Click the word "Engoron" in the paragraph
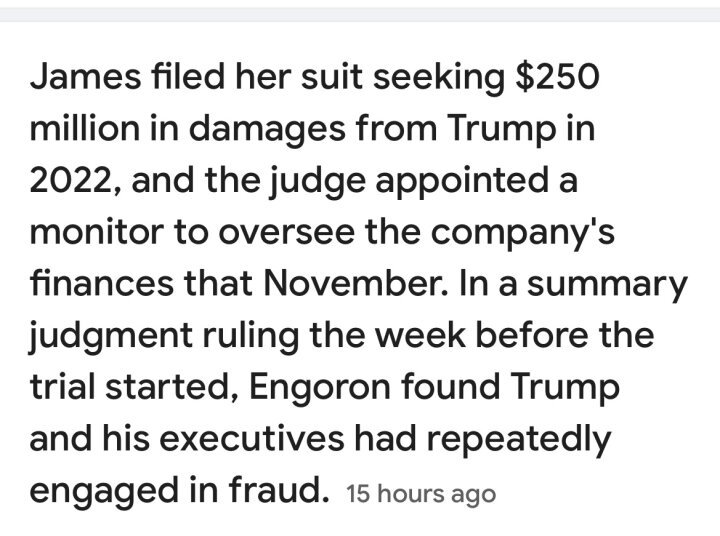The image size is (720, 536). click(x=320, y=389)
